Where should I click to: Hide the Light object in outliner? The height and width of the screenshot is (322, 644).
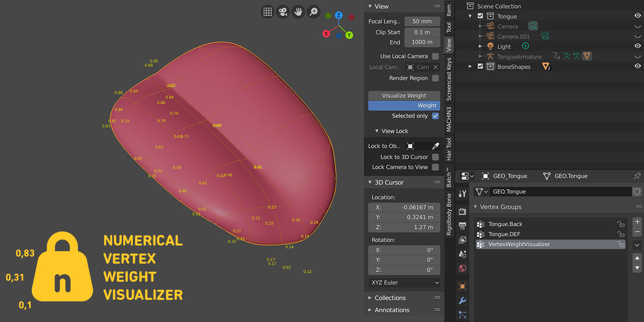click(637, 46)
